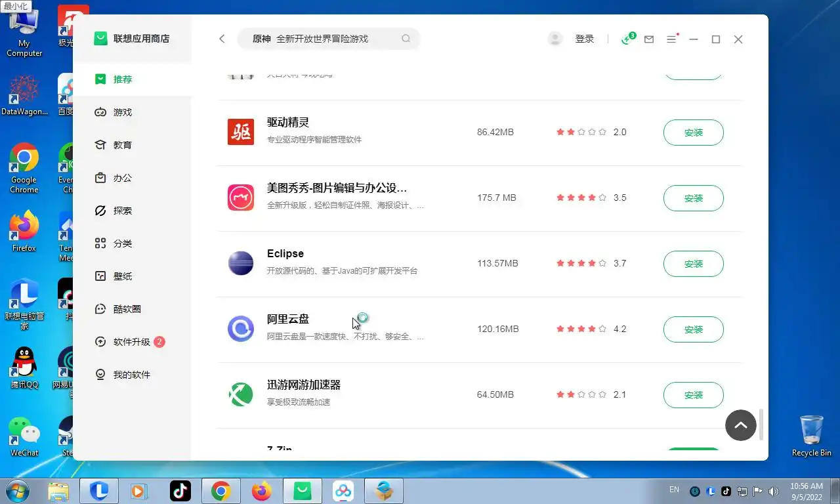Open the Firefox desktop shortcut

click(x=24, y=231)
